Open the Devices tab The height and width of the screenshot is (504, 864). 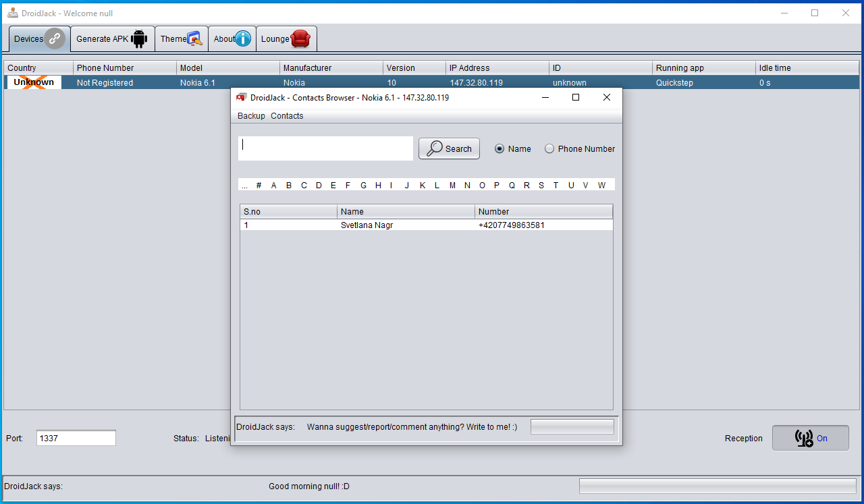pos(39,39)
